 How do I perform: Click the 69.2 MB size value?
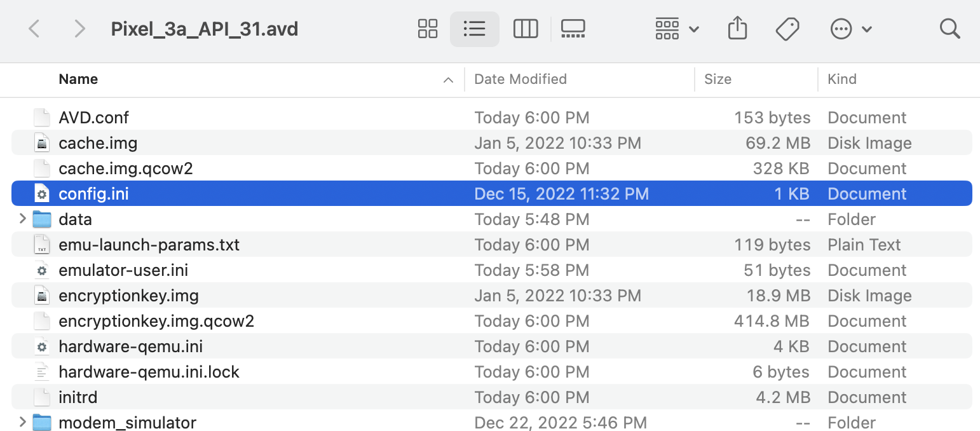[778, 143]
